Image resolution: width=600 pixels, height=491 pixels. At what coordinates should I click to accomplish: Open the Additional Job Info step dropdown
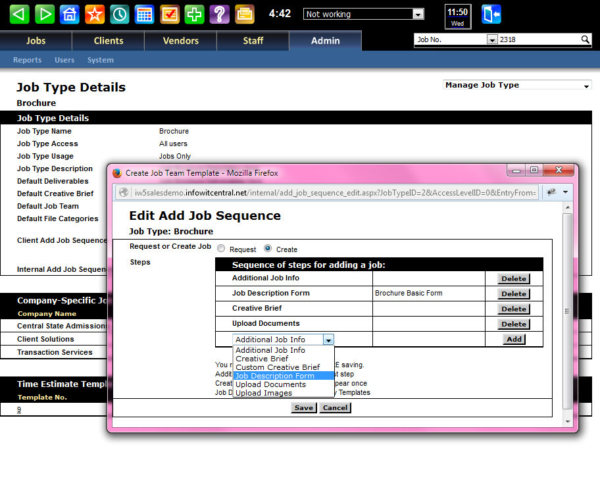(283, 339)
